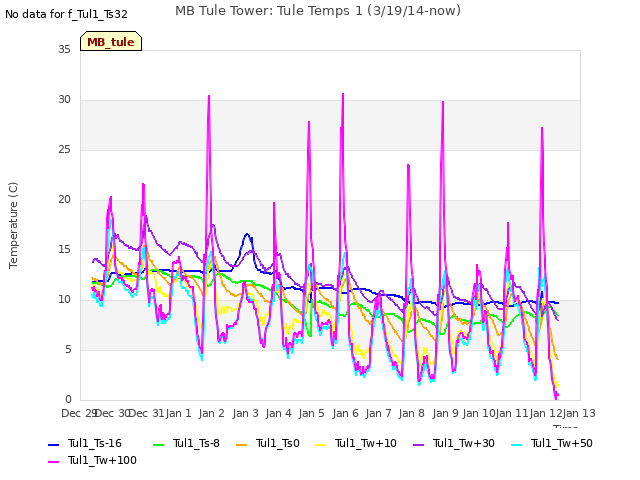Viewport: 640px width, 480px height.
Task: Select the Tul1_Ts-8 legend entry
Action: (x=187, y=443)
